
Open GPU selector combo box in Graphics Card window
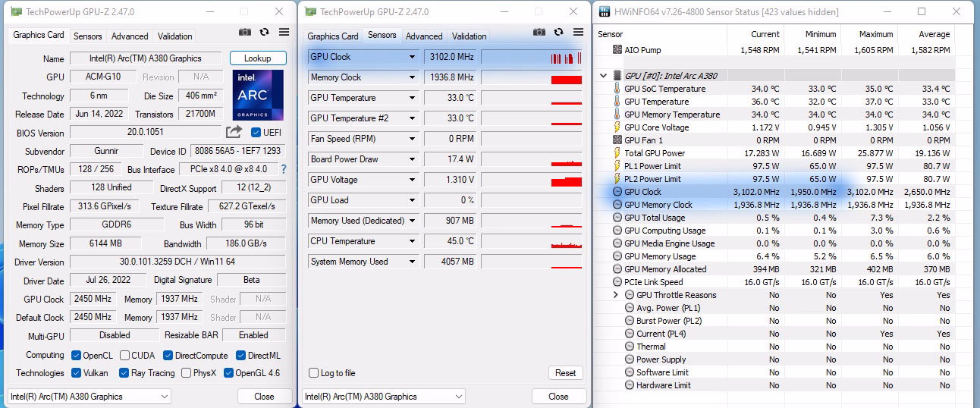(x=90, y=397)
